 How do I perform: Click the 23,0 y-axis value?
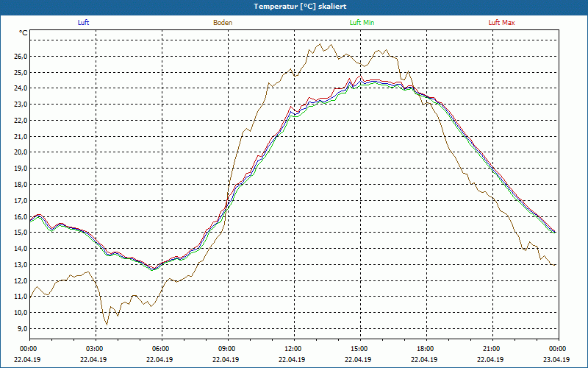point(21,105)
